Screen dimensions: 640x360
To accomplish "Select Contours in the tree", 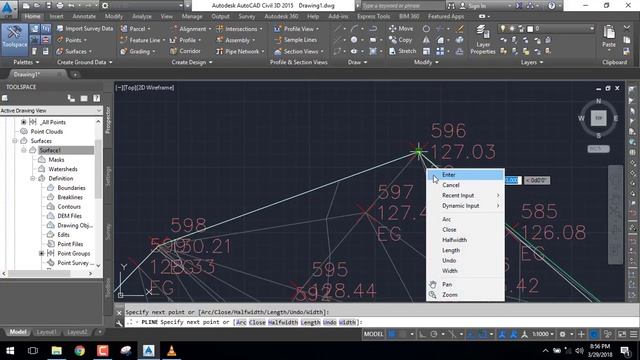I will [x=69, y=207].
